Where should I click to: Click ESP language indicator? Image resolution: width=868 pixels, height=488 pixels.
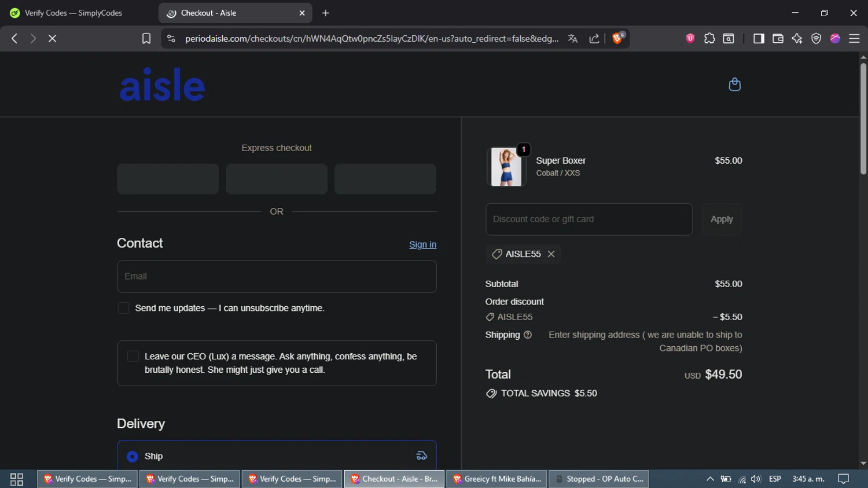[775, 479]
